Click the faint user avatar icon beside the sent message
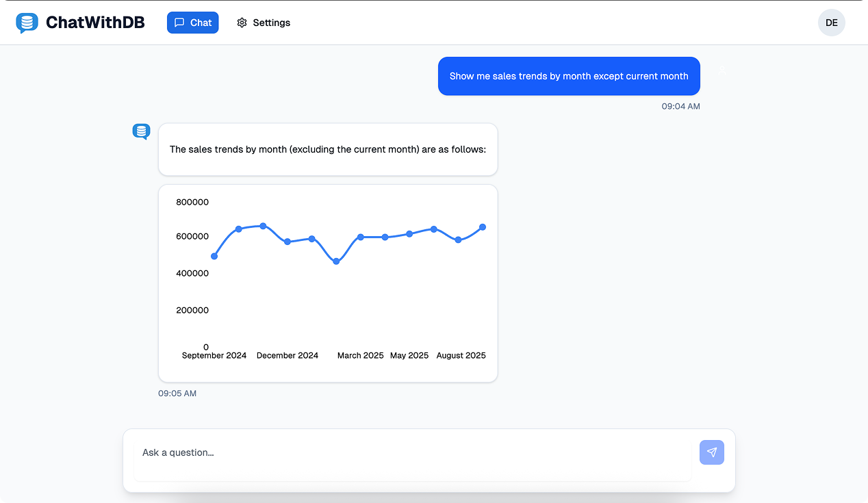This screenshot has width=868, height=503. [x=722, y=70]
